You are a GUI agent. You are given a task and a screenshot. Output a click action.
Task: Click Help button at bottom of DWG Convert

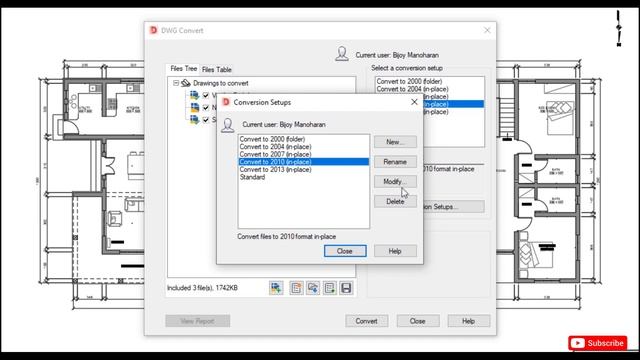[469, 321]
